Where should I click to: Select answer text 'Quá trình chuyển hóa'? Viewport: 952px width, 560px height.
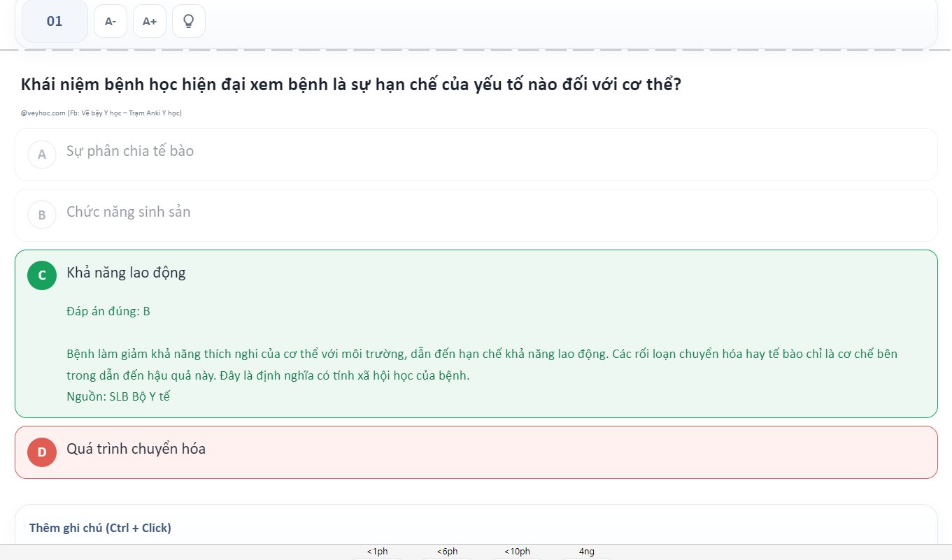tap(136, 449)
